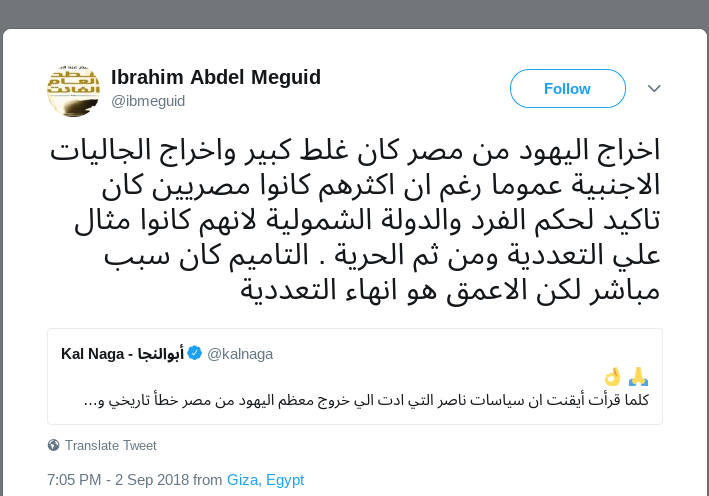The width and height of the screenshot is (709, 496).
Task: Open the Giza, Egypt location link
Action: pos(265,480)
